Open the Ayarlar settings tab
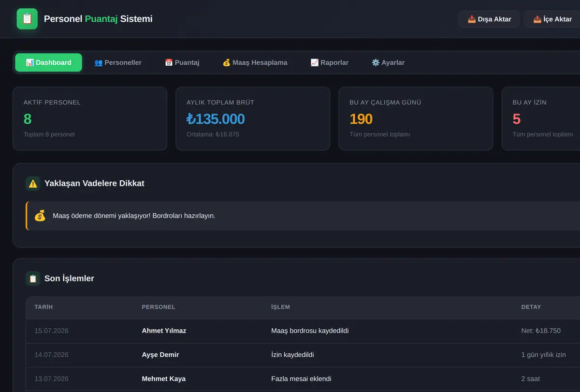Screen dimensions: 580x392 click(388, 63)
